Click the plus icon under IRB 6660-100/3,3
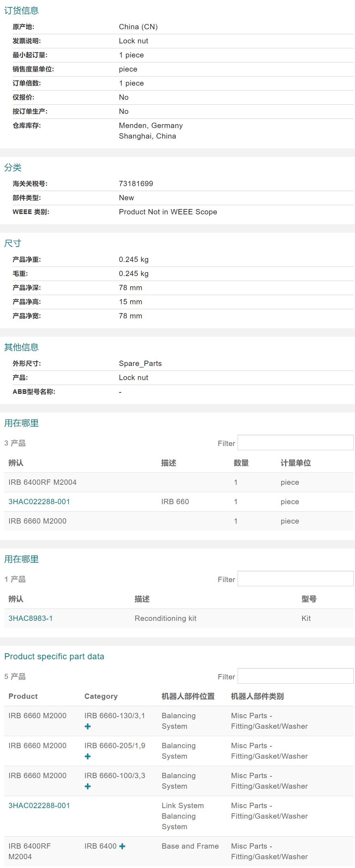Viewport: 355px width, 868px height. pos(88,786)
